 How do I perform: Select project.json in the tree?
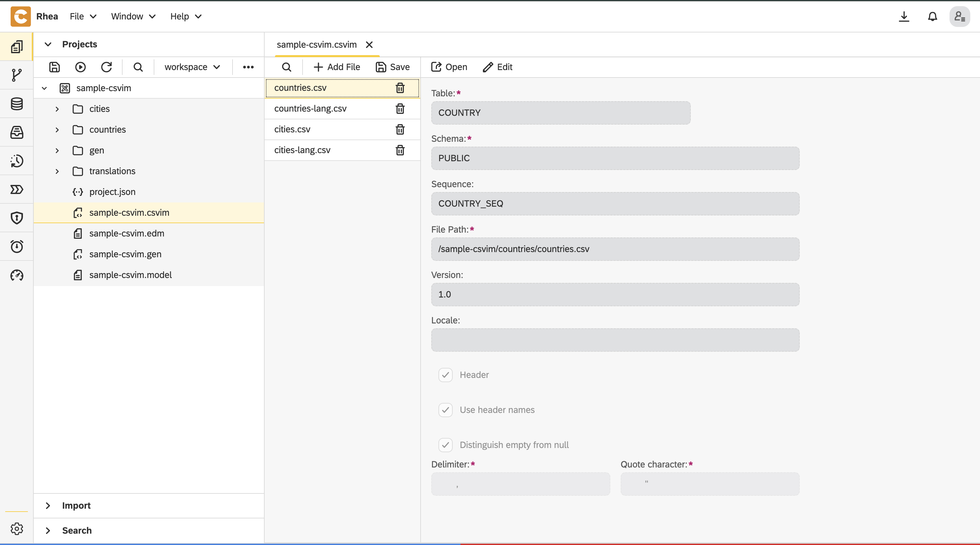(x=149, y=192)
